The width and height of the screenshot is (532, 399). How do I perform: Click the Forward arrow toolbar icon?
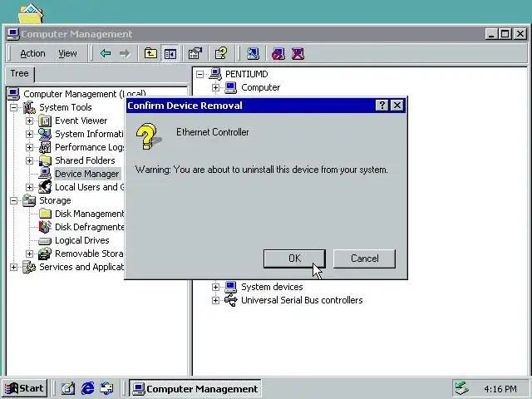pos(125,53)
